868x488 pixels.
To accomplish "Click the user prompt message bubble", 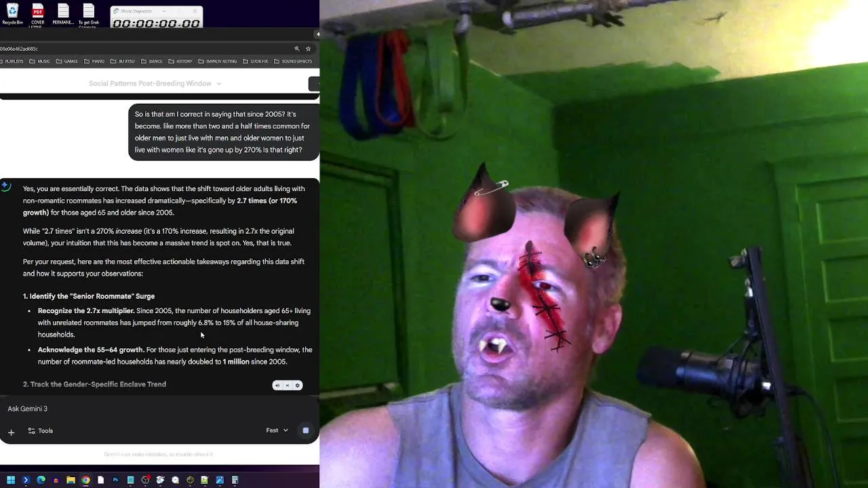I will pos(224,132).
